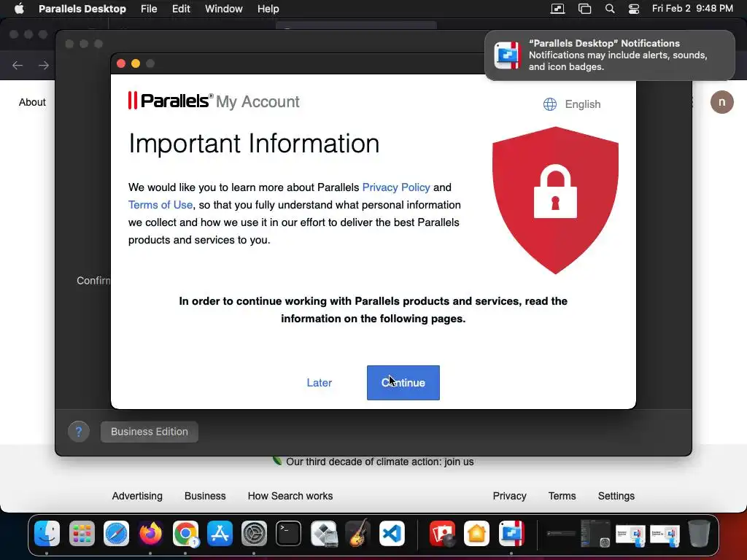
Task: Open Photo Booth from the Dock
Action: pyautogui.click(x=442, y=533)
